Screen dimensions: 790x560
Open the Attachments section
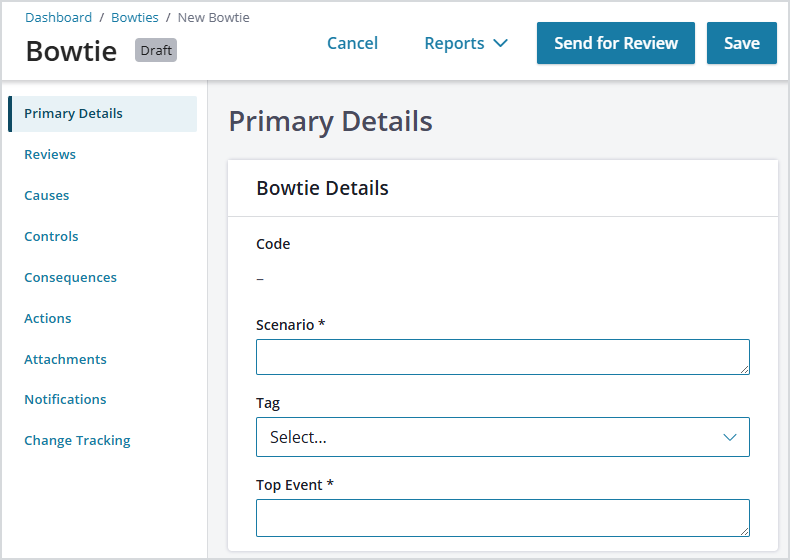point(65,359)
